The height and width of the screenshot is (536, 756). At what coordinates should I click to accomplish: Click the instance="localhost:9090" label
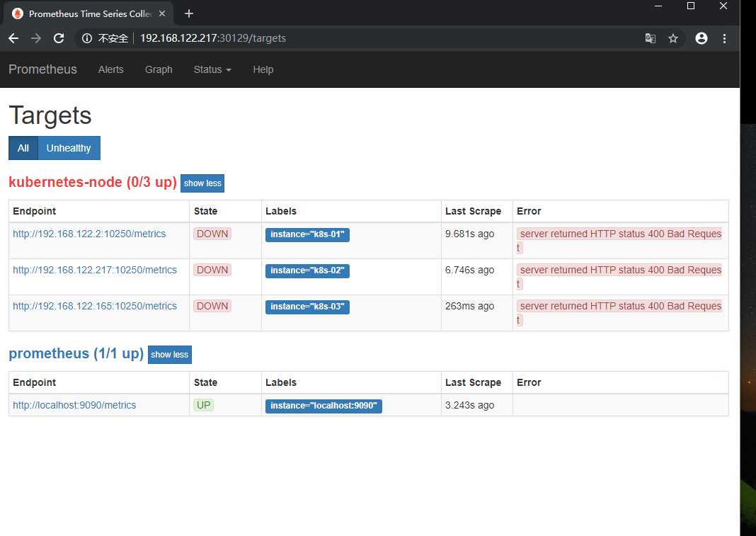click(323, 406)
